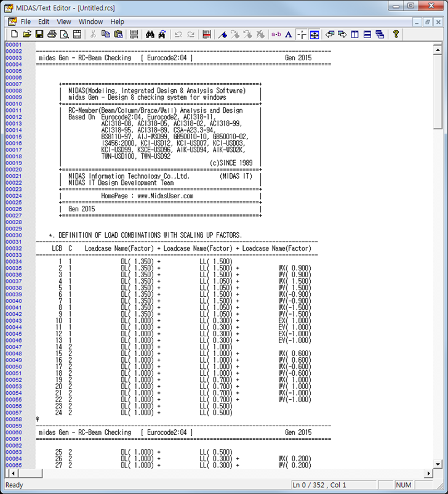Open Replace binoculars-with-arrow icon
Screen dimensions: 448x494
pyautogui.click(x=162, y=34)
